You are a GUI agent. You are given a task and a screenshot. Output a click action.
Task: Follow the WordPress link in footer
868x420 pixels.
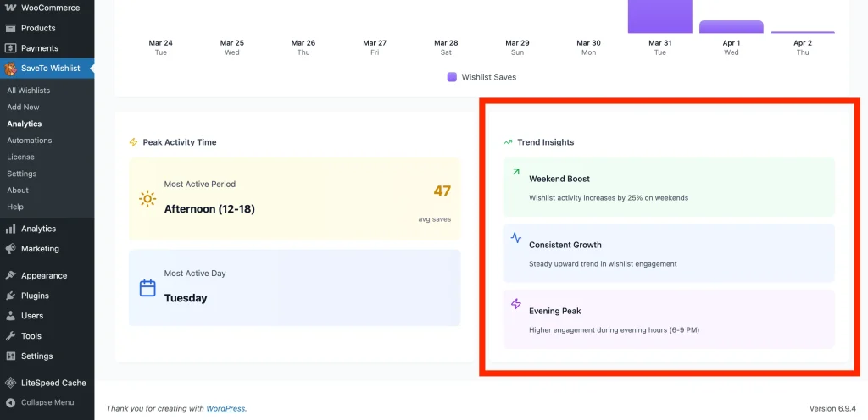point(225,408)
